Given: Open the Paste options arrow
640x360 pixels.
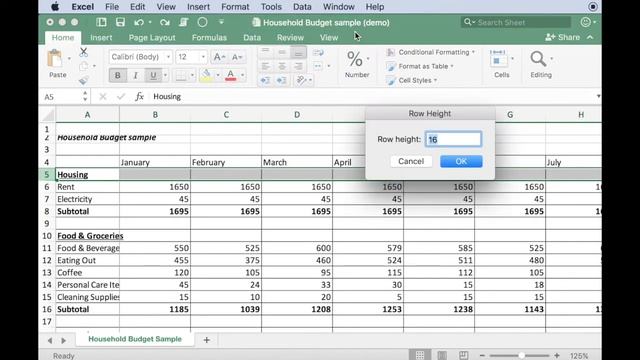Looking at the screenshot, I should click(69, 58).
